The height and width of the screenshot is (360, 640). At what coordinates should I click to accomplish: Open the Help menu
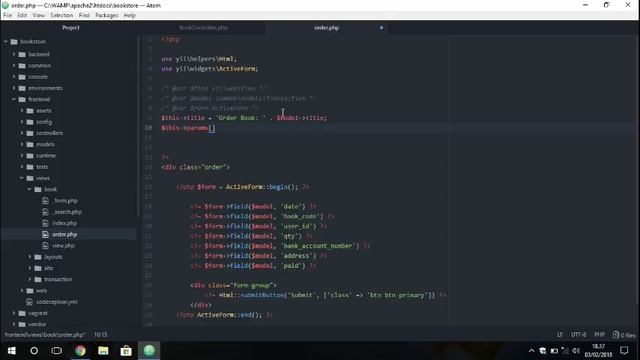click(x=130, y=15)
